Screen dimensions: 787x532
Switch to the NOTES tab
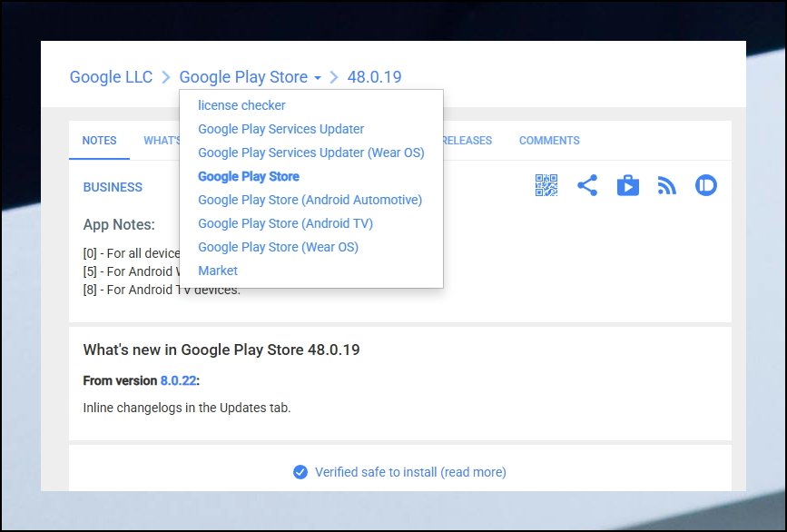tap(99, 141)
